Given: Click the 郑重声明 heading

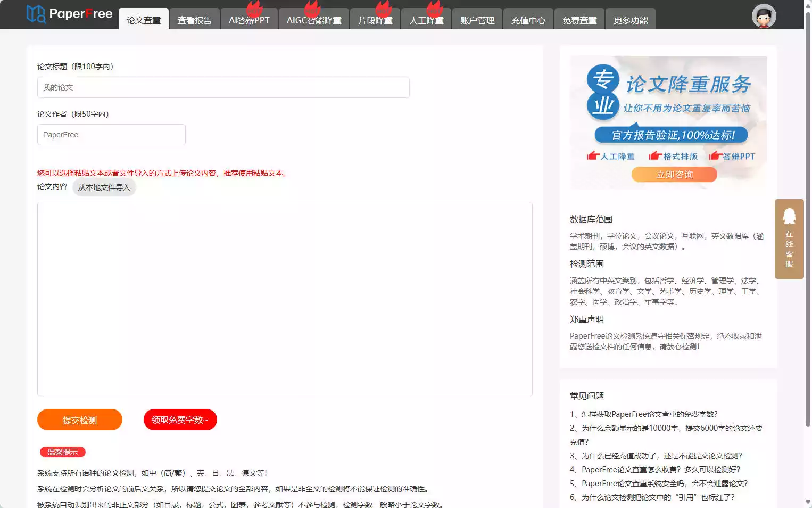Looking at the screenshot, I should coord(587,319).
